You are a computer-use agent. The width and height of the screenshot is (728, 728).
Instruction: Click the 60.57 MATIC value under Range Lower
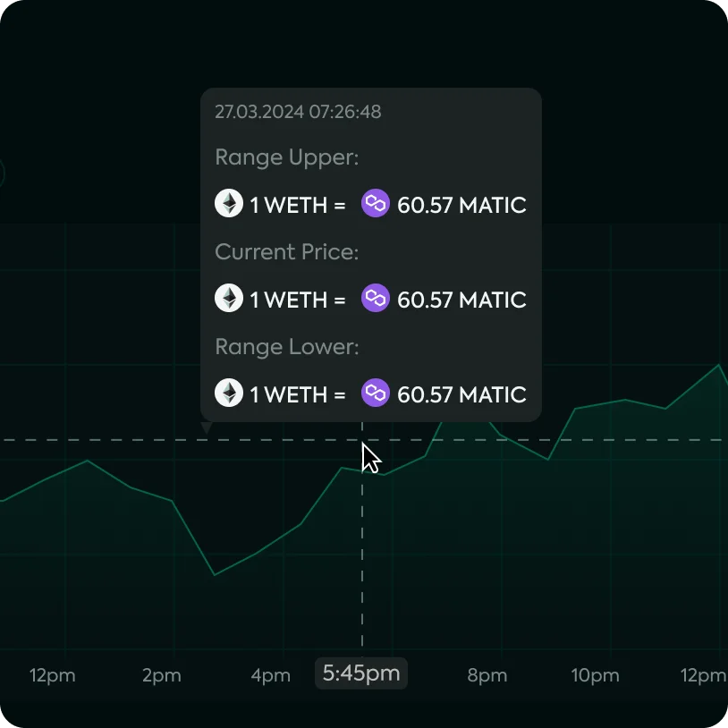point(462,394)
